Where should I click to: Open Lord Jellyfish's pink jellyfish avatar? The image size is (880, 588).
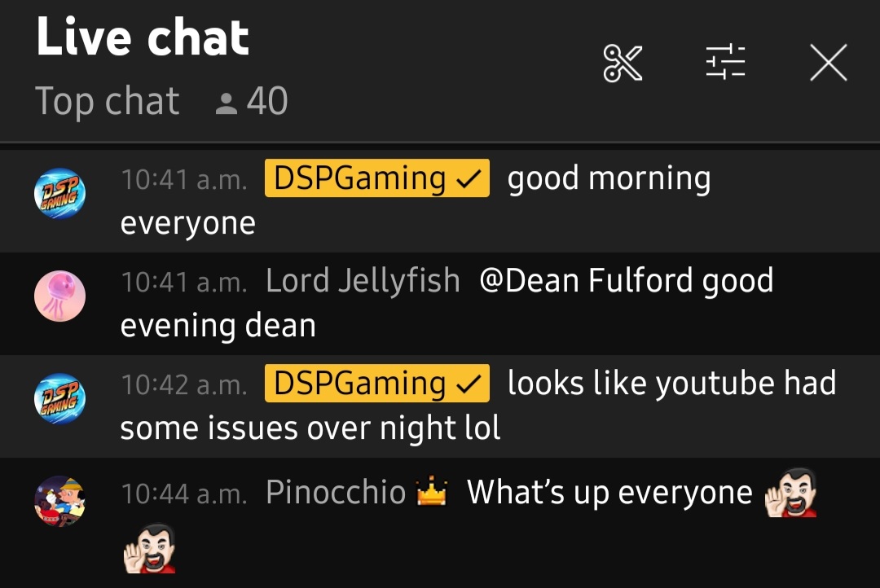pyautogui.click(x=60, y=296)
